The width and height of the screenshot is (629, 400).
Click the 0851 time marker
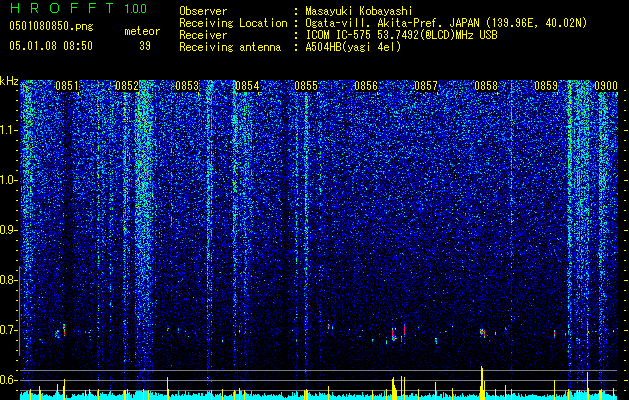67,86
